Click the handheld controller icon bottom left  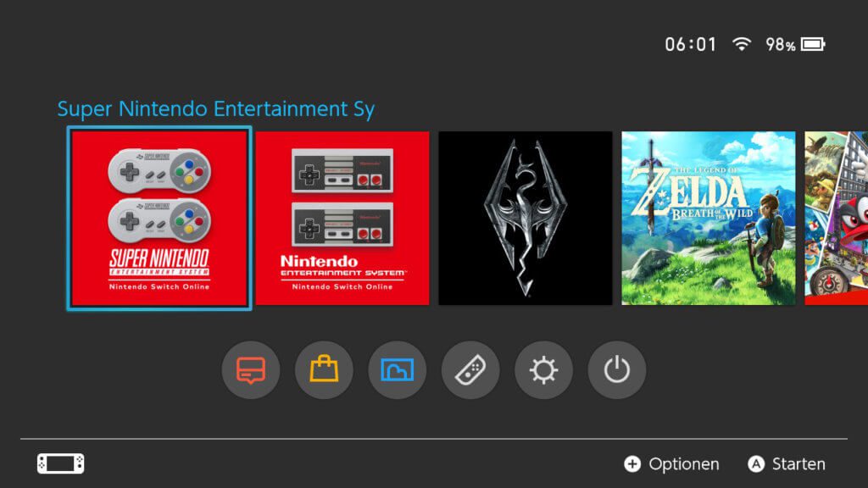tap(58, 463)
